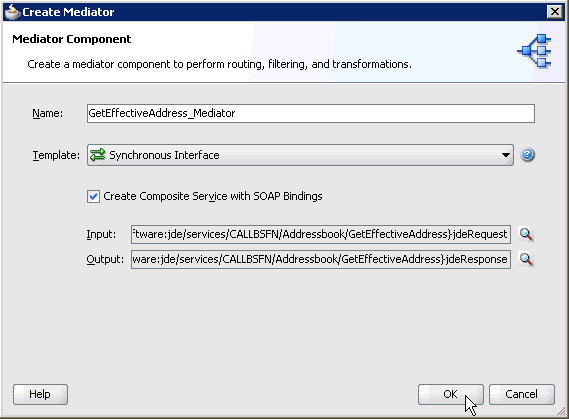
Task: Click the magnifier icon beside Output field
Action: point(526,259)
